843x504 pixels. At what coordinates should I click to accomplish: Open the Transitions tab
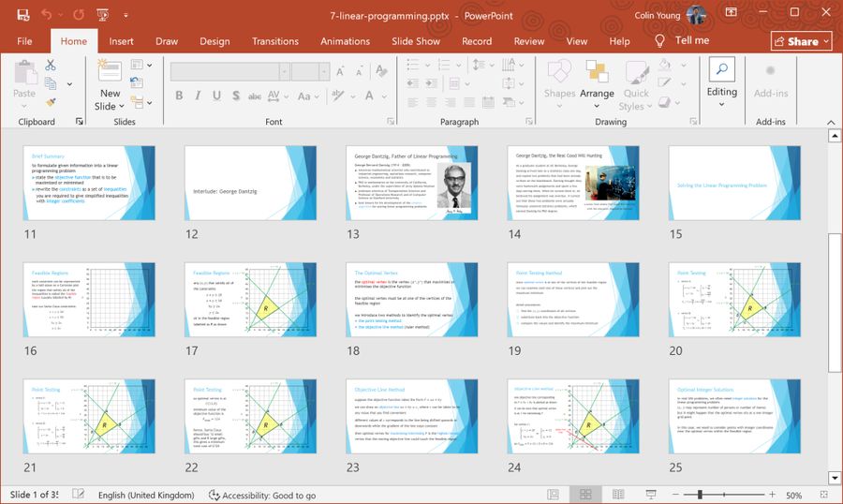click(x=274, y=41)
